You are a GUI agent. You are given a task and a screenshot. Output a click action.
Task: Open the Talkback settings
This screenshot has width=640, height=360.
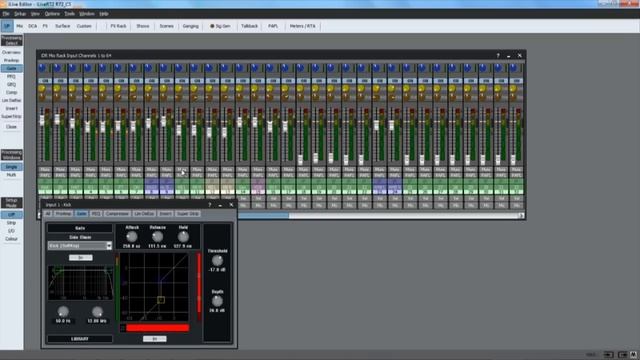coord(249,26)
